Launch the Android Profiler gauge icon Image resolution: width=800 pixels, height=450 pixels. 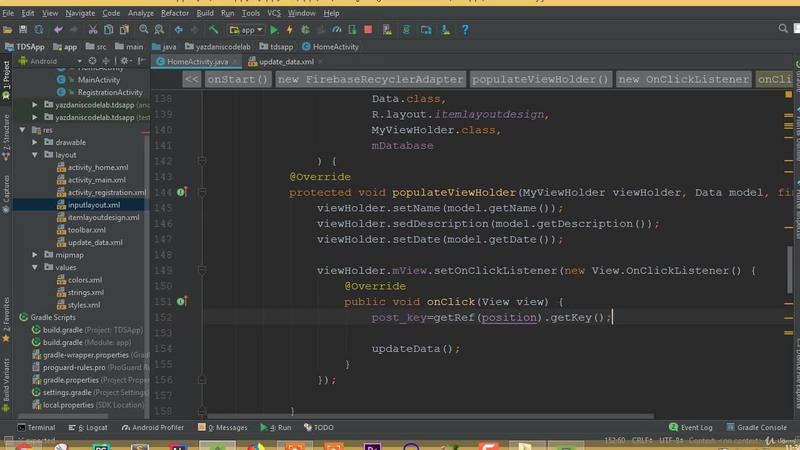[337, 30]
